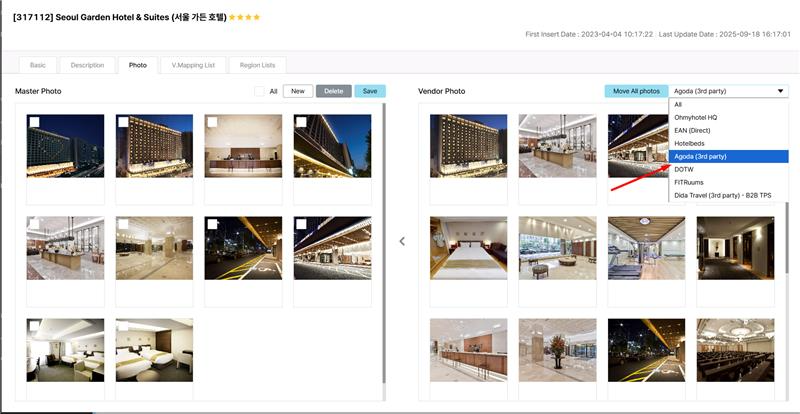Open vendor lounge seating area thumbnail
Viewport: 800px width, 414px height.
click(x=557, y=248)
